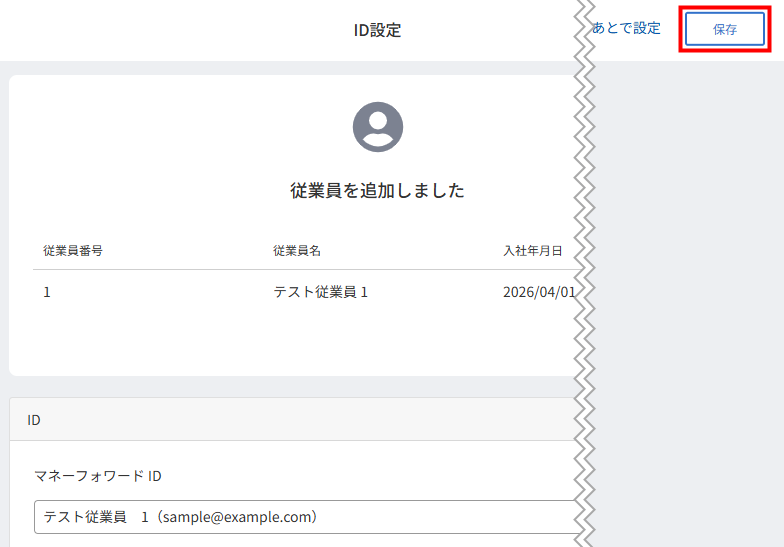Click the 2026/04/01 hire date cell
The width and height of the screenshot is (784, 547).
[x=539, y=293]
